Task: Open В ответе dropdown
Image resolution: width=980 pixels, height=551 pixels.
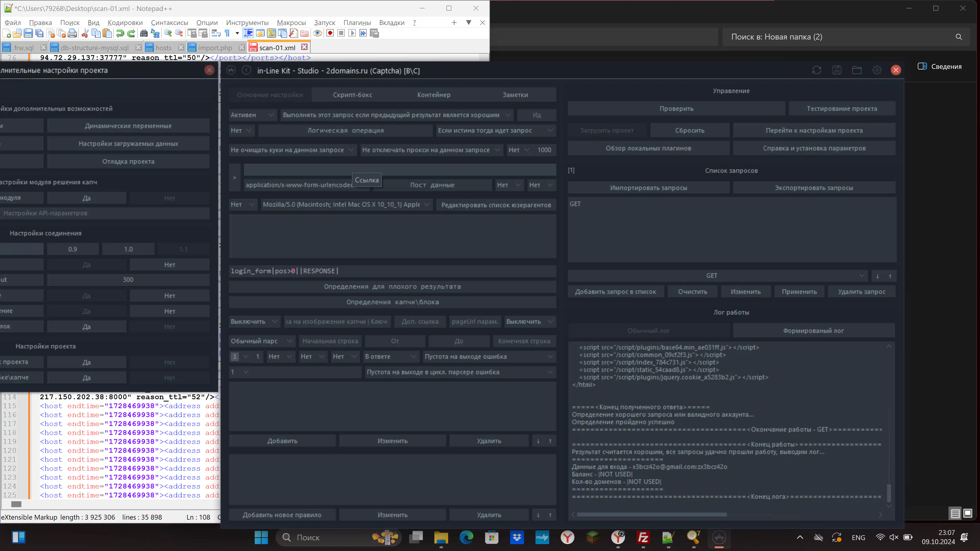Action: click(391, 357)
